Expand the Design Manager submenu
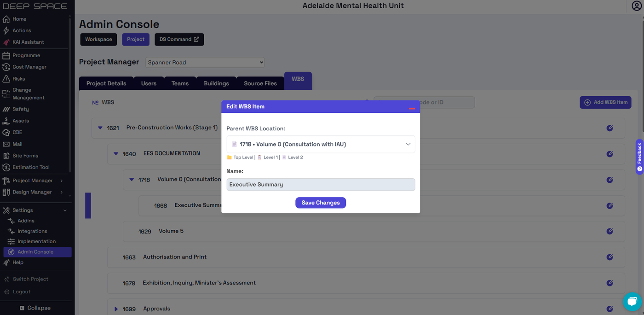 (62, 192)
